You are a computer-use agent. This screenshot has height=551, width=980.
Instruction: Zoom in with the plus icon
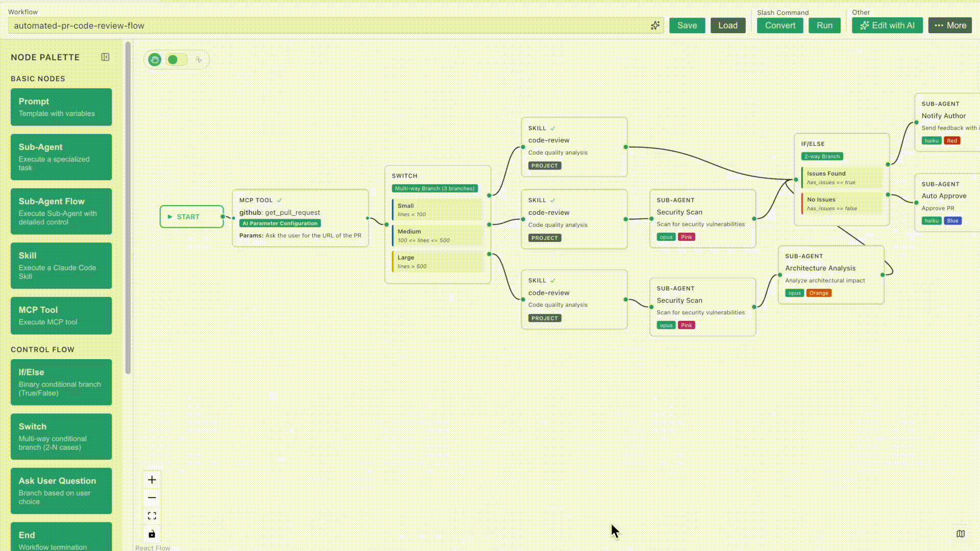(x=152, y=480)
